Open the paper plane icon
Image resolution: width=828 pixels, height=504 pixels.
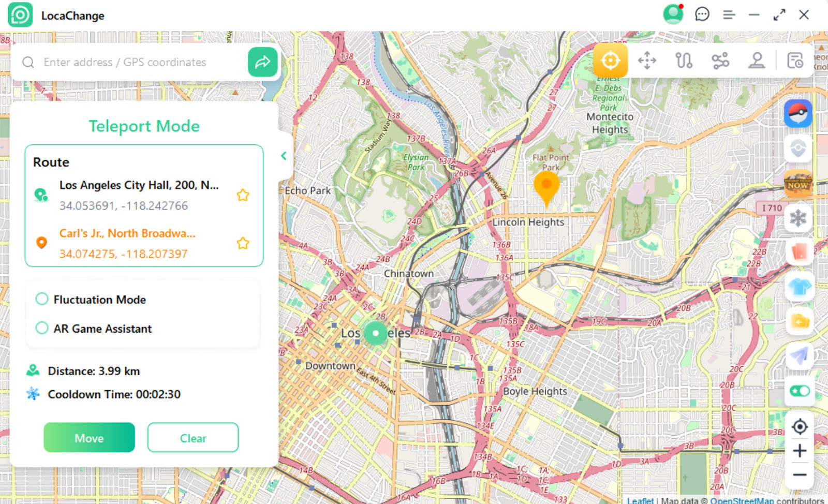tap(799, 356)
